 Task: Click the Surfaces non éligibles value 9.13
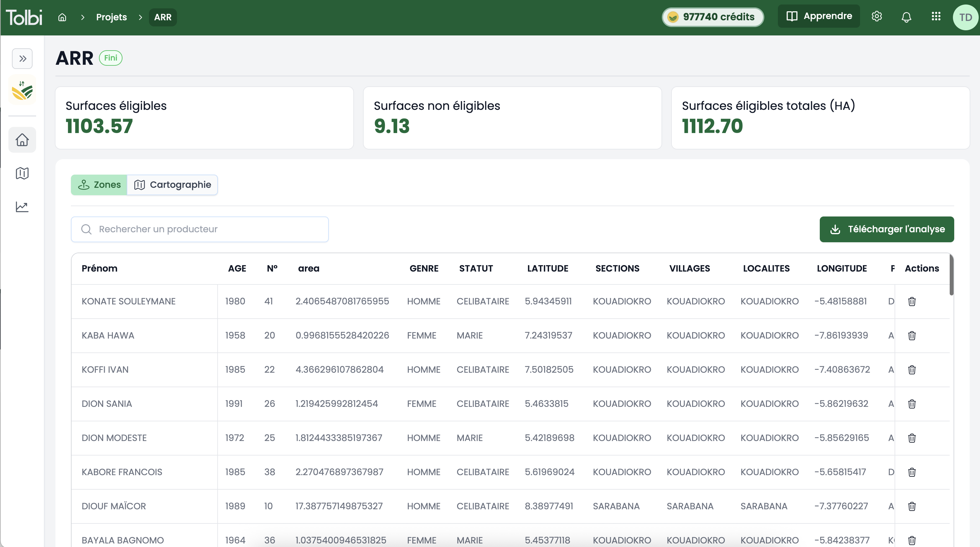391,126
